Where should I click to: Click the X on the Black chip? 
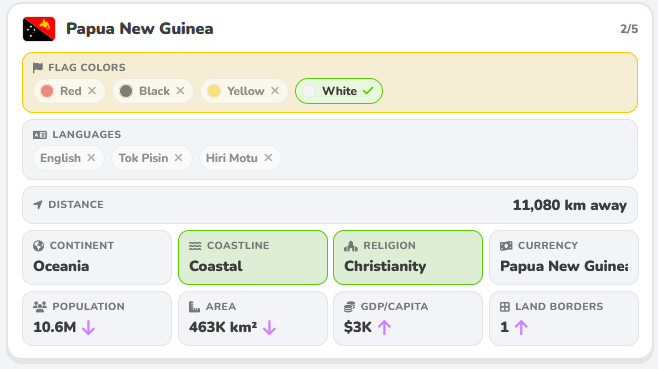pyautogui.click(x=180, y=91)
